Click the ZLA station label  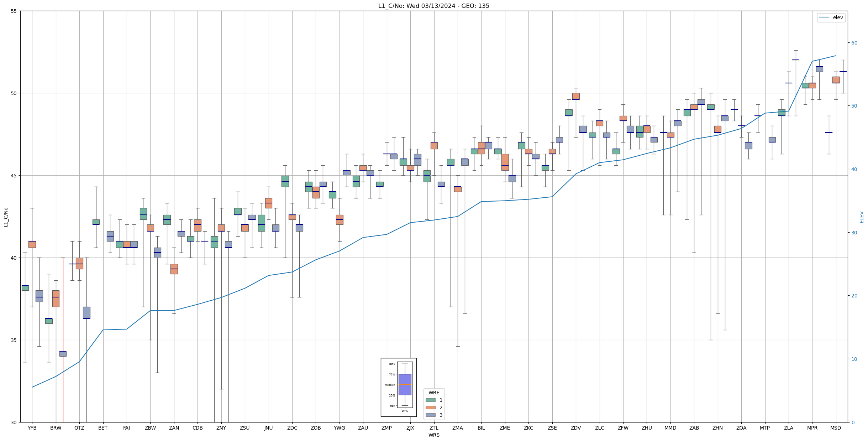[x=789, y=428]
